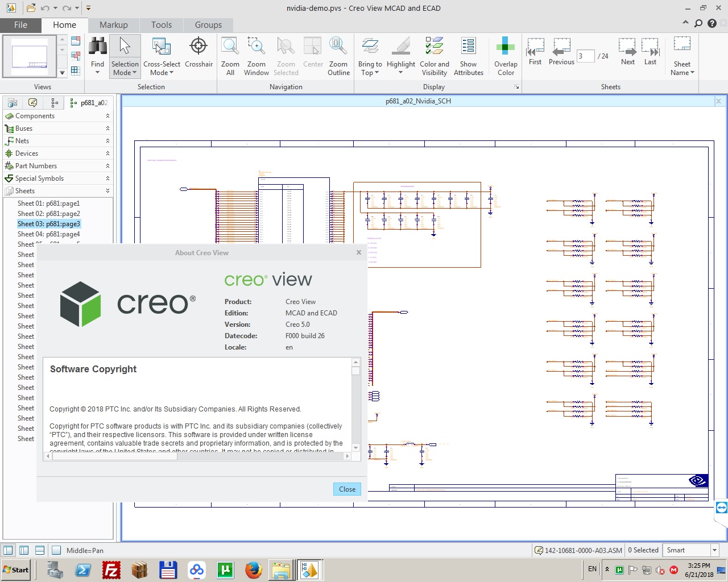Expand the Display group dialog launcher
Screen dimensions: 728x582
click(x=516, y=87)
